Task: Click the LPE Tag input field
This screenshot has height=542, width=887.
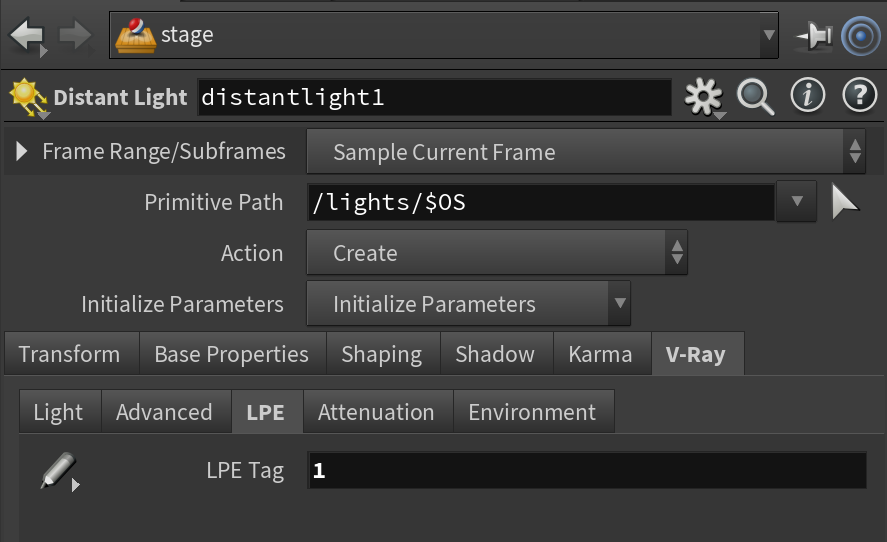Action: click(x=587, y=470)
